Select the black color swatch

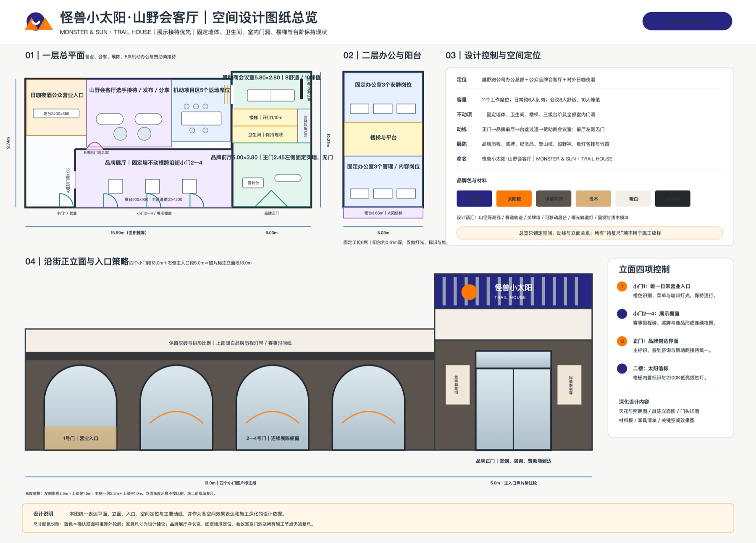[672, 199]
